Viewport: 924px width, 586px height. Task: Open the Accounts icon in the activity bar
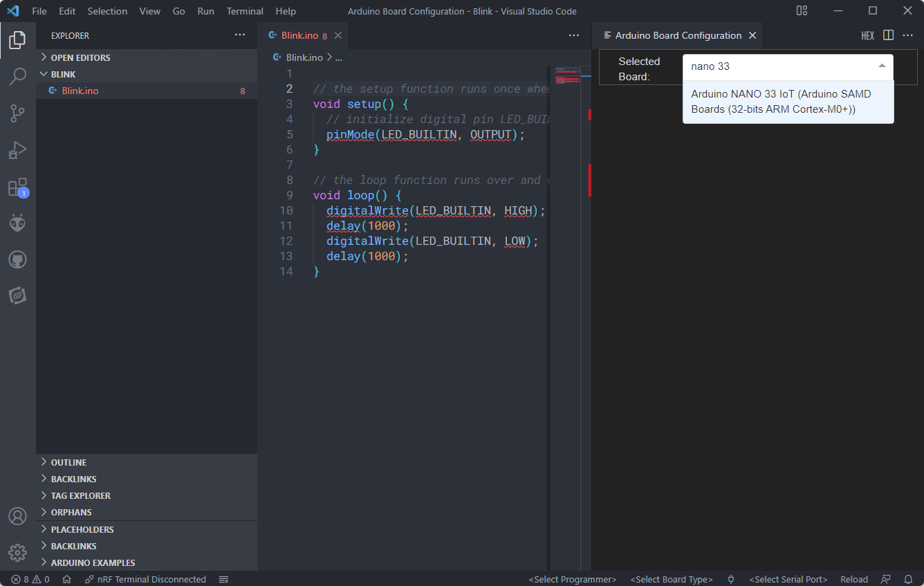pos(17,516)
